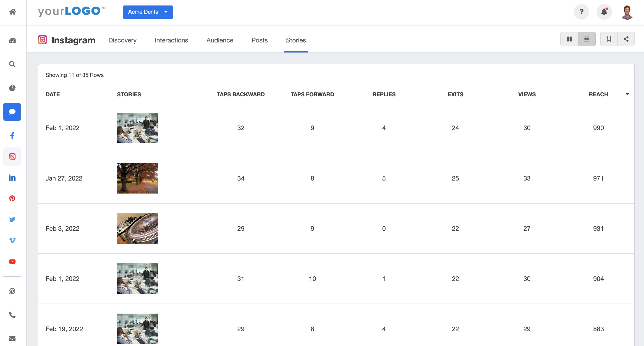Switch to list view layout
The width and height of the screenshot is (644, 346).
[x=586, y=39]
